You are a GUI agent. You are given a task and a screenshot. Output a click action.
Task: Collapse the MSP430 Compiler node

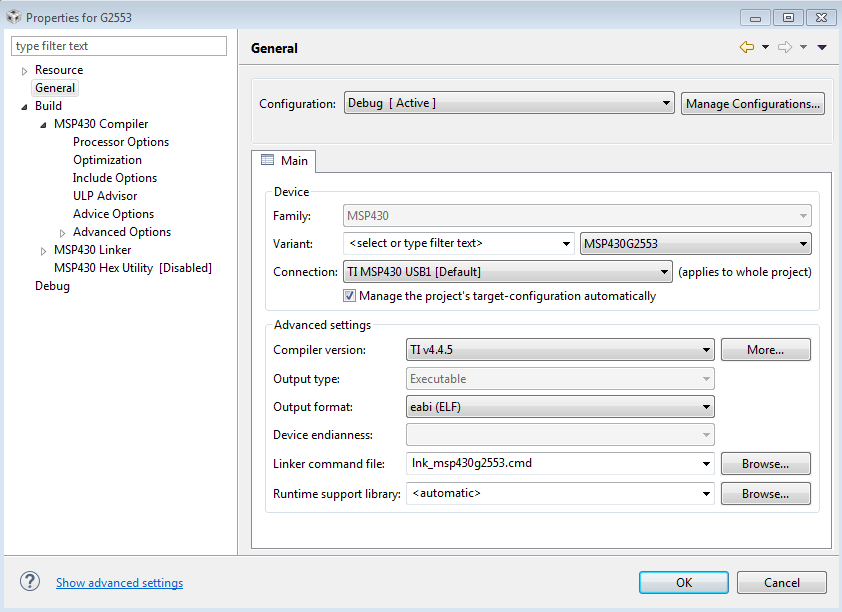coord(44,125)
